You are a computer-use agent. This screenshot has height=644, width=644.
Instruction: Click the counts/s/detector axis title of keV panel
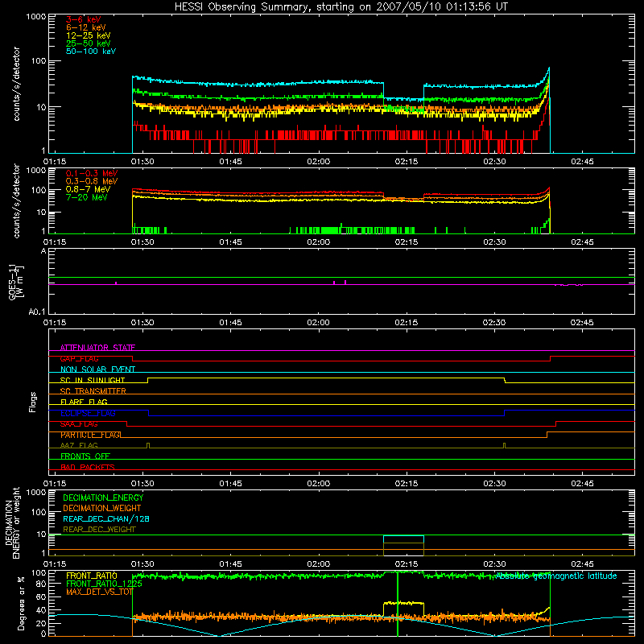[16, 84]
